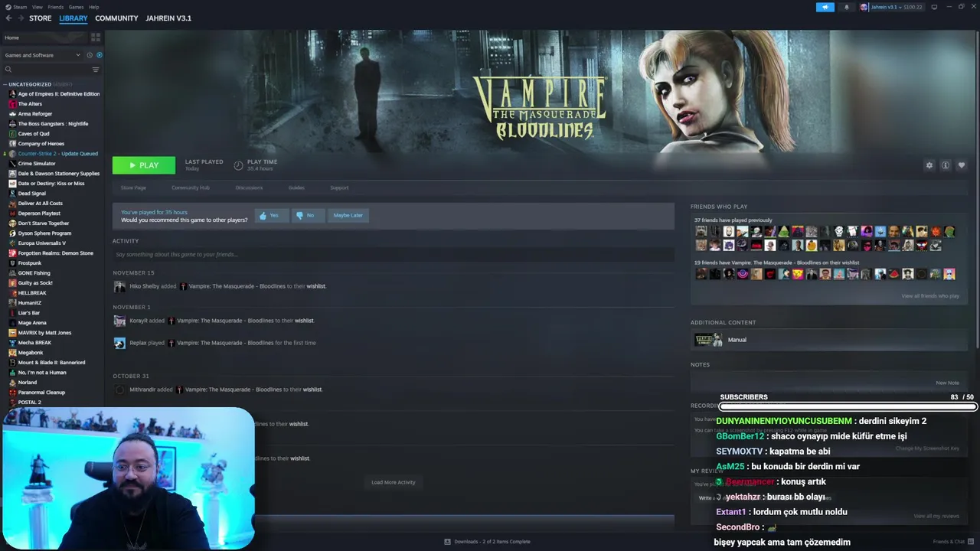Click the library search field

[x=51, y=70]
